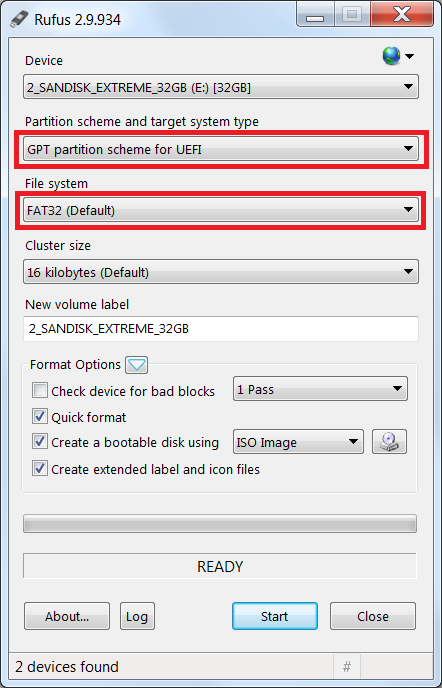Click the New volume label text field
The image size is (442, 688).
point(221,328)
